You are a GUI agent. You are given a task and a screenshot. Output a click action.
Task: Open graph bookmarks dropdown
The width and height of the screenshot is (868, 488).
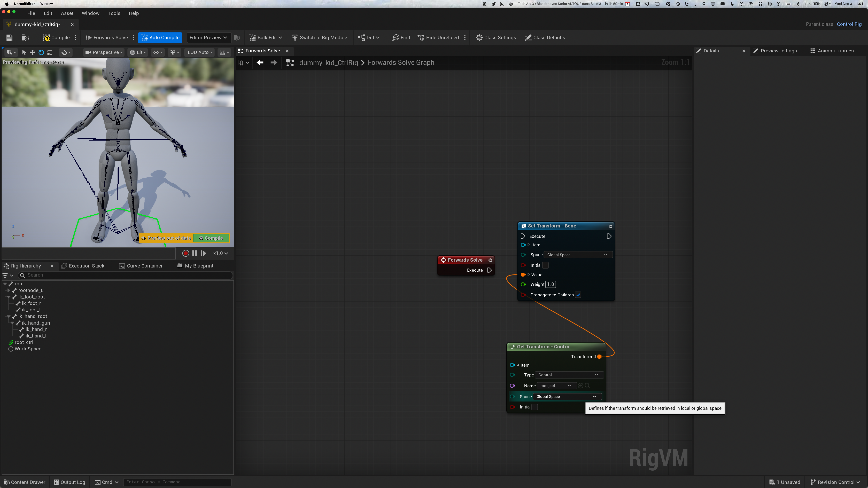pos(244,63)
